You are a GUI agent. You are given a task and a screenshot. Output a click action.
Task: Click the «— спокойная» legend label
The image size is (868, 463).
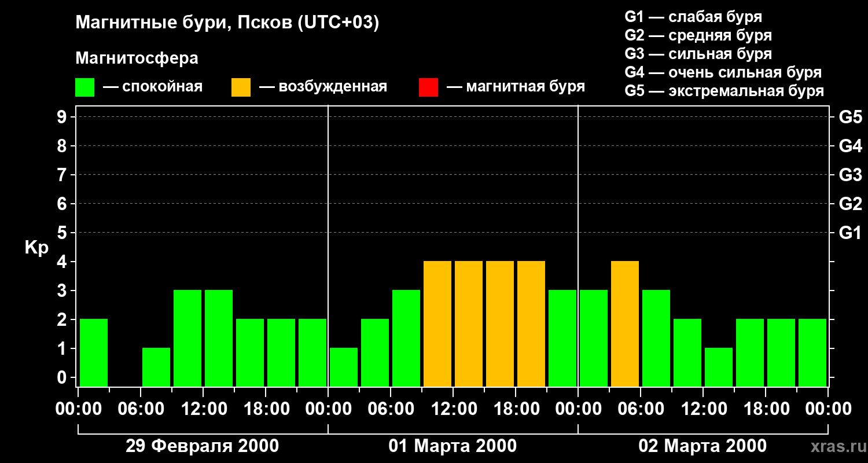(153, 87)
